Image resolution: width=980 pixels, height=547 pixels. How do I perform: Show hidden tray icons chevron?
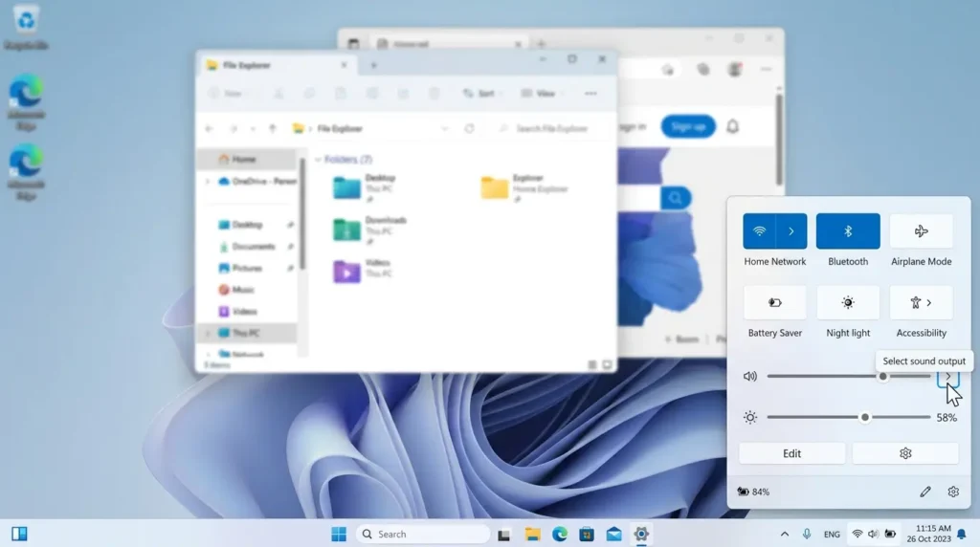point(785,534)
